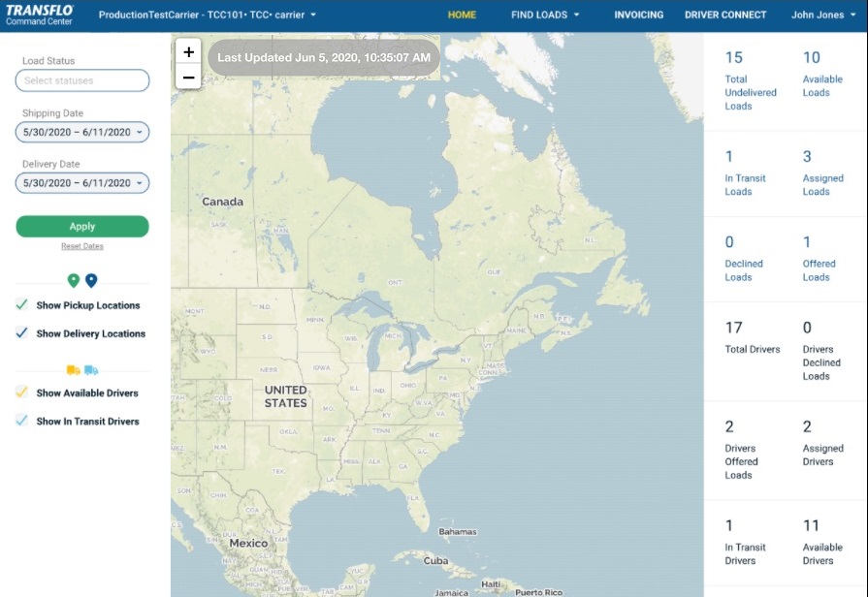
Task: Uncheck Show In Transit Drivers
Action: click(22, 422)
